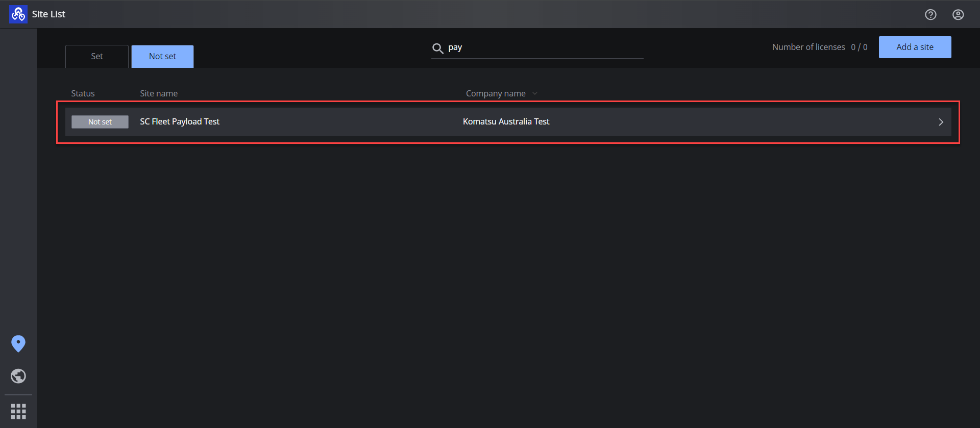Switch to the Not set tab

(x=162, y=56)
